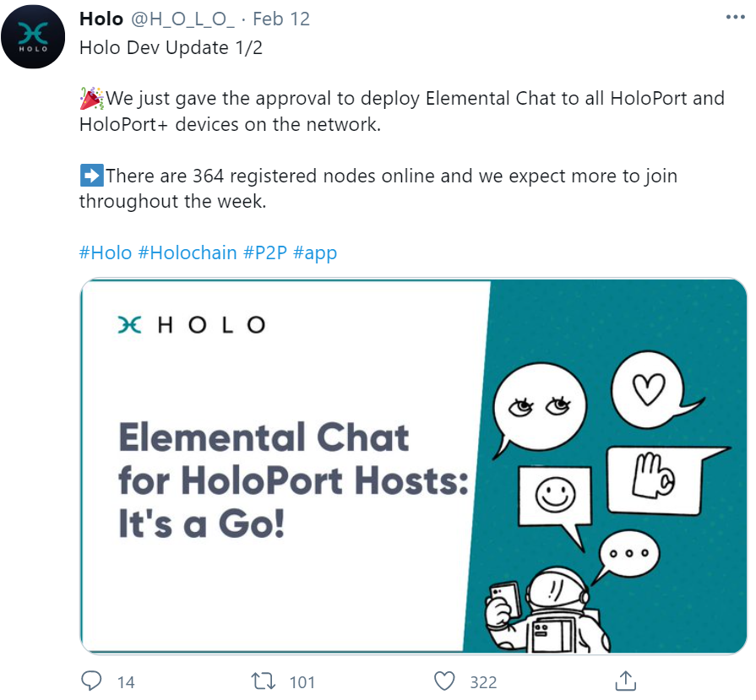
Task: Follow the #P2P hashtag link
Action: (265, 252)
